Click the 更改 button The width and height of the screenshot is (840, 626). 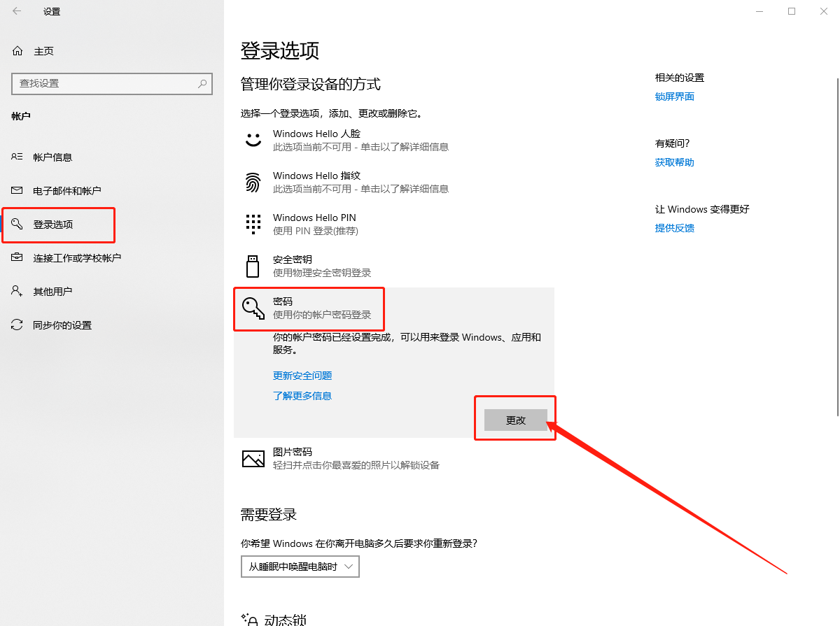(514, 420)
